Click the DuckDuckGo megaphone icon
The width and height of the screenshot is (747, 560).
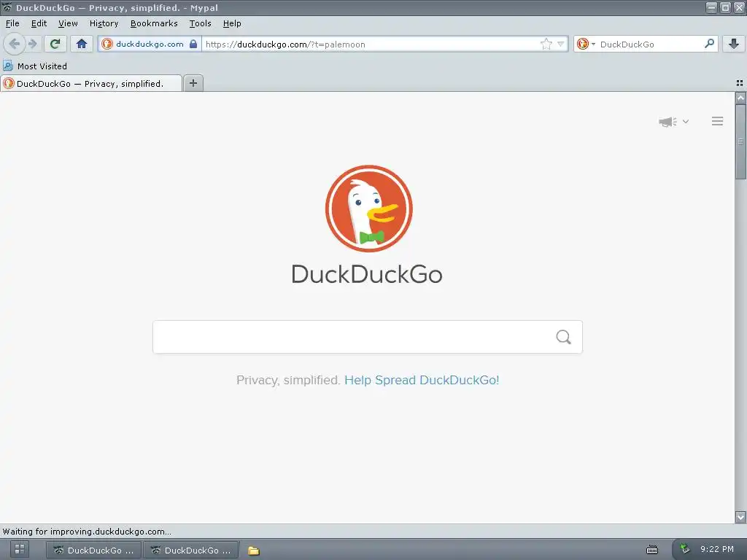(x=668, y=122)
